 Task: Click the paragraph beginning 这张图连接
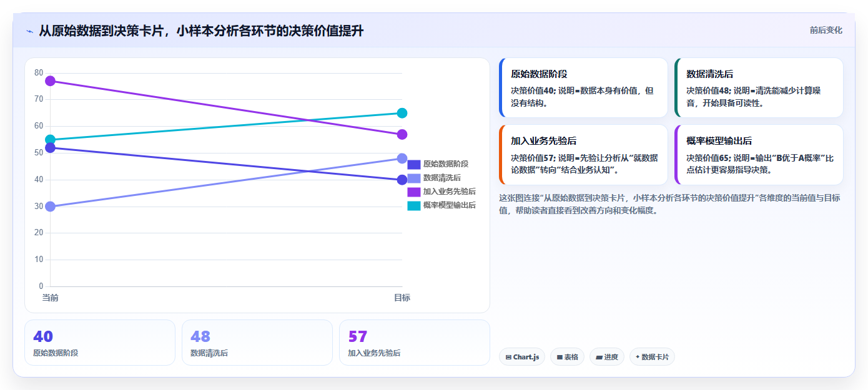point(669,204)
